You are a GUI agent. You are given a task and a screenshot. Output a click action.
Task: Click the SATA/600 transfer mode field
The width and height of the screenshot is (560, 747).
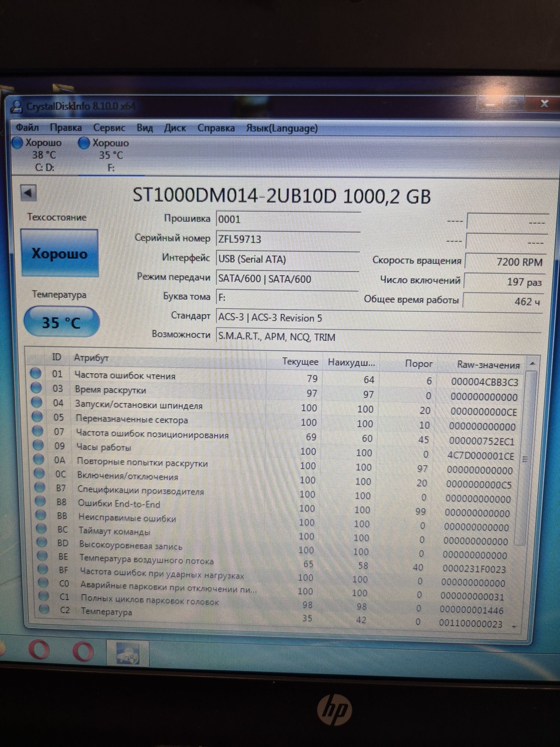[x=287, y=279]
